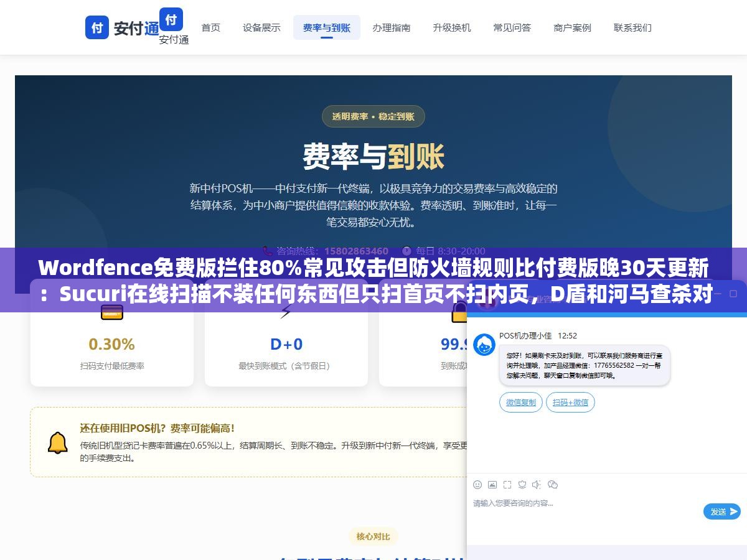Click the 还在使用旧POS机？notice heading
Image resolution: width=747 pixels, height=560 pixels.
pyautogui.click(x=157, y=428)
